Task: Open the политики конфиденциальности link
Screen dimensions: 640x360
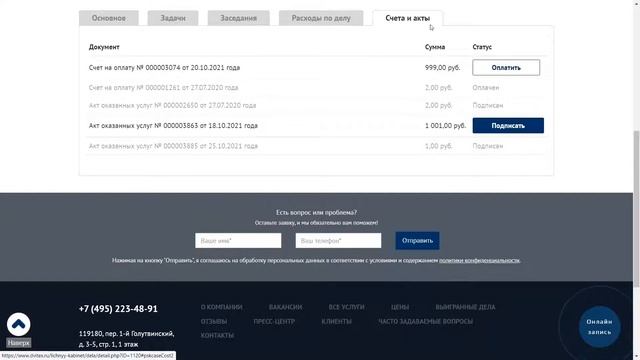Action: point(480,260)
